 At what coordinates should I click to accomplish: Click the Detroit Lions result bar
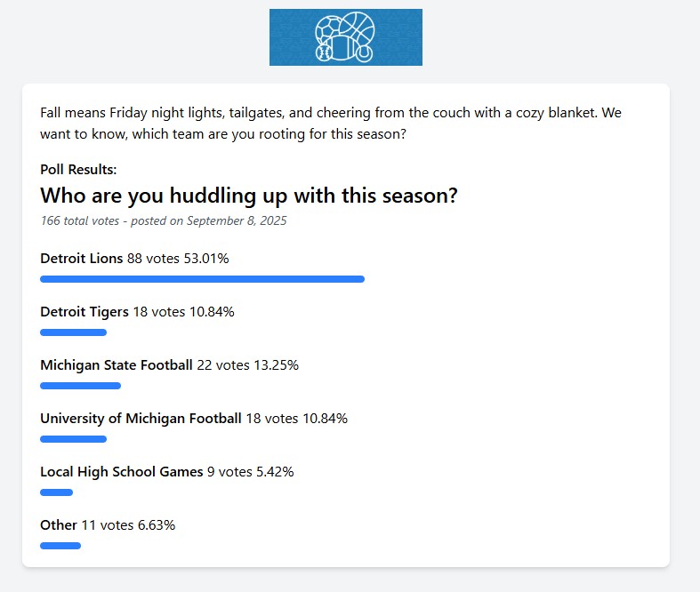[x=202, y=279]
